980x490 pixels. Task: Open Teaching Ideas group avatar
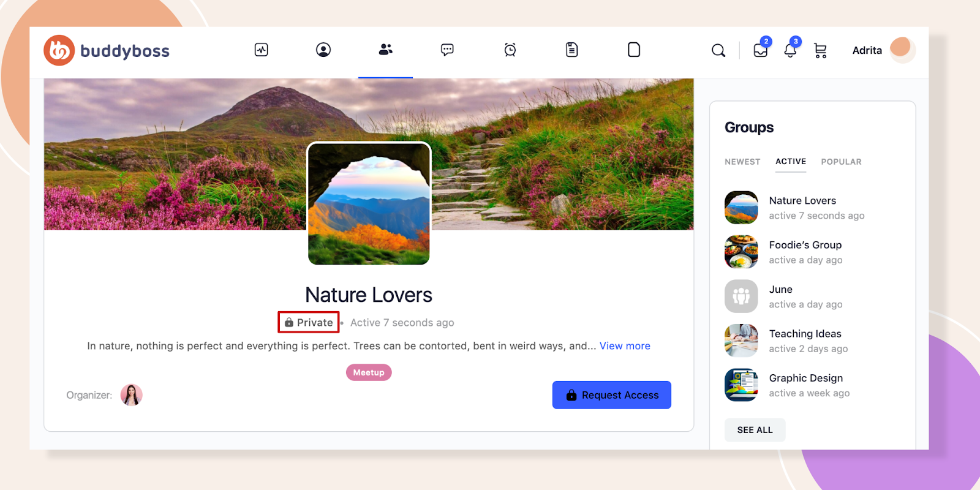tap(741, 341)
